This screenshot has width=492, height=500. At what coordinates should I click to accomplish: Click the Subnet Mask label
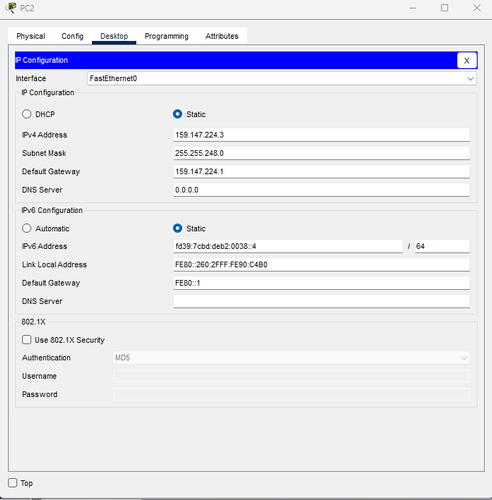coord(44,153)
